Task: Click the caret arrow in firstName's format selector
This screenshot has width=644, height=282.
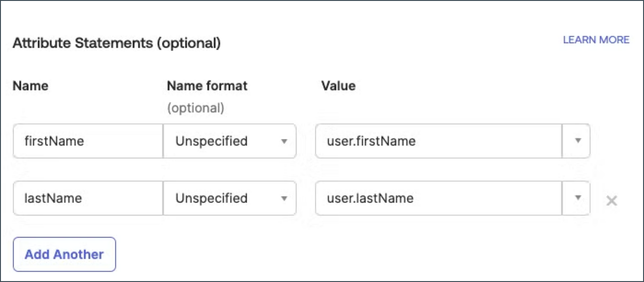Action: coord(284,141)
